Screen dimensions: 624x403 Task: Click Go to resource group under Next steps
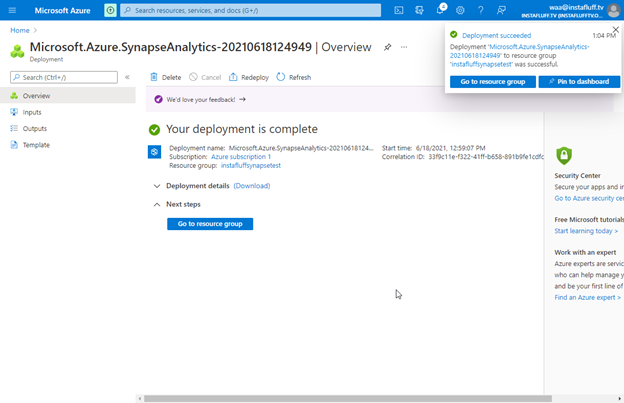210,224
